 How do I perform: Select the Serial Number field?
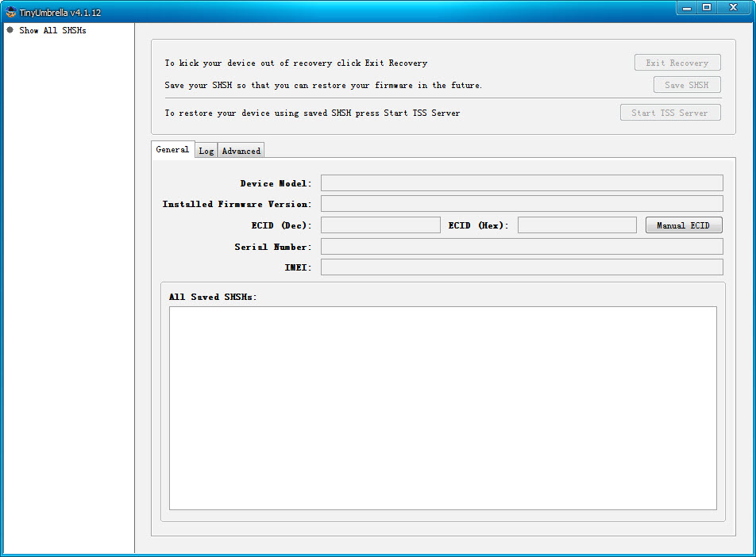pos(522,247)
